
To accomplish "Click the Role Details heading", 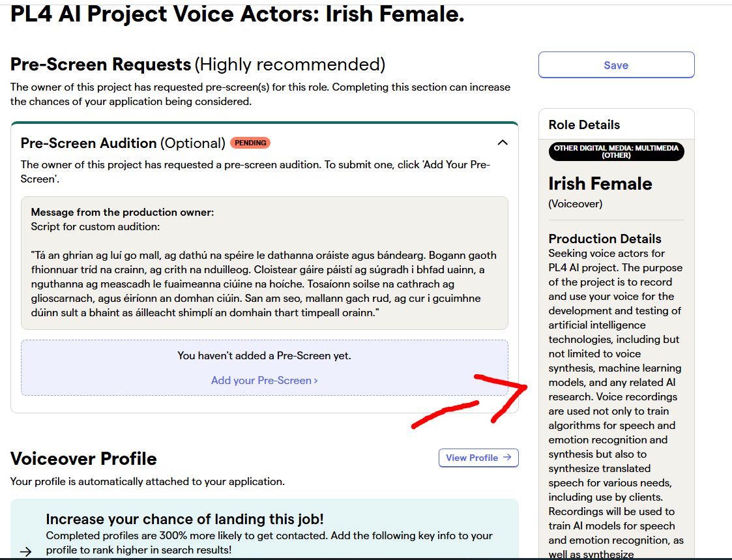I will pyautogui.click(x=584, y=125).
